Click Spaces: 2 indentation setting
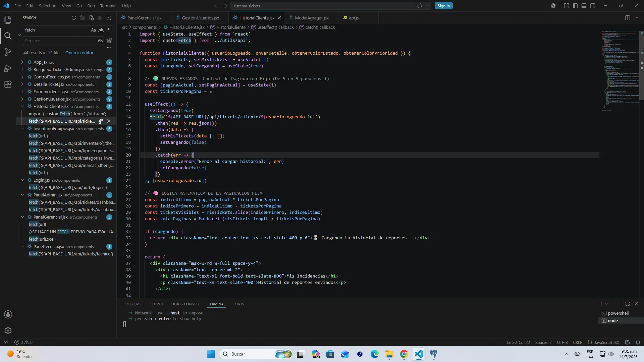The height and width of the screenshot is (362, 644). [543, 342]
